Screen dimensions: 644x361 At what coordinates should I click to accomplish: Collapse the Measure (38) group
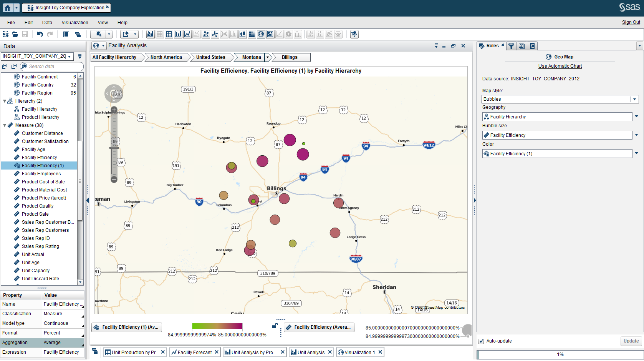[x=5, y=125]
